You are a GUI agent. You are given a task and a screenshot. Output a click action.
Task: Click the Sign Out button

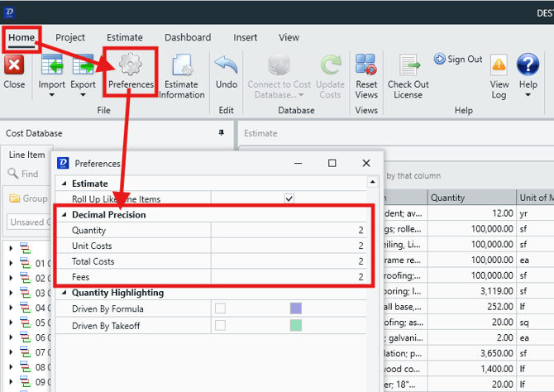(x=458, y=60)
